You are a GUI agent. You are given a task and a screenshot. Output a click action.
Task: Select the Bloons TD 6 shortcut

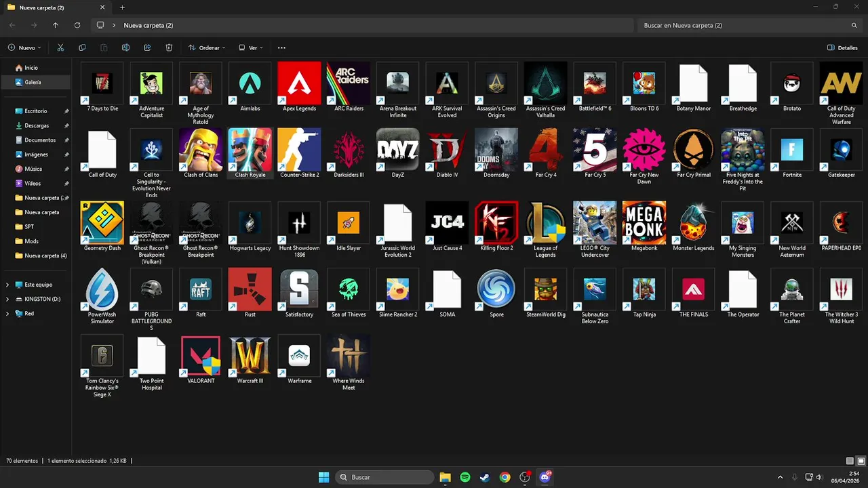click(644, 87)
